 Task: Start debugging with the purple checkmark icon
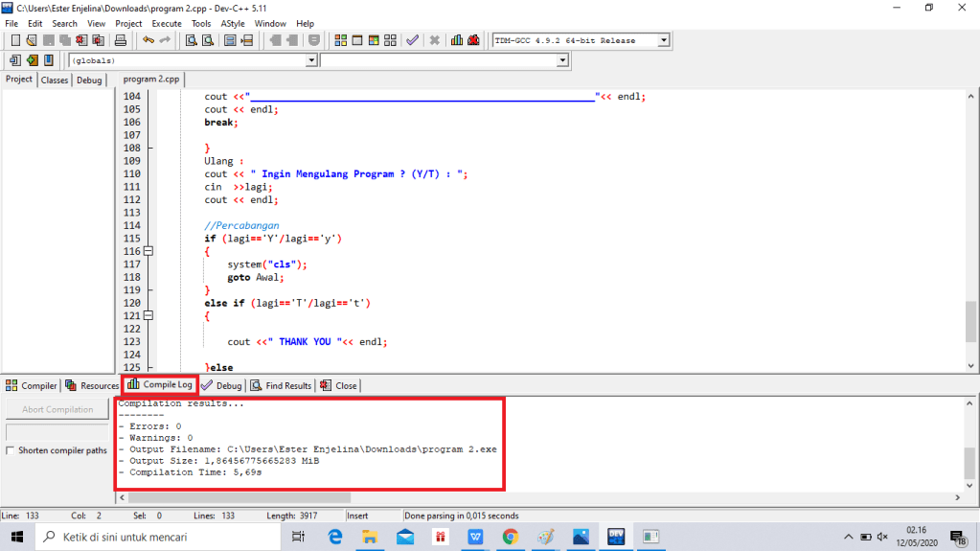[x=412, y=40]
